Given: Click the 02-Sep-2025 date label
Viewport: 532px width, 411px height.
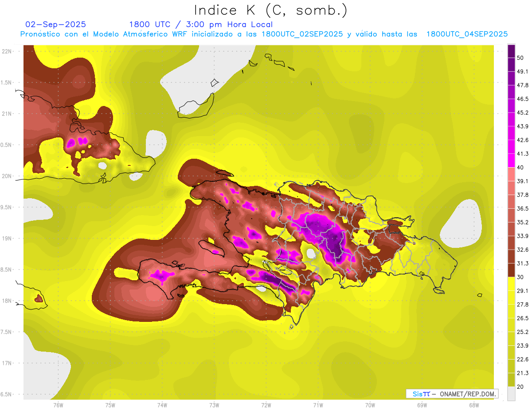Looking at the screenshot, I should (x=56, y=24).
